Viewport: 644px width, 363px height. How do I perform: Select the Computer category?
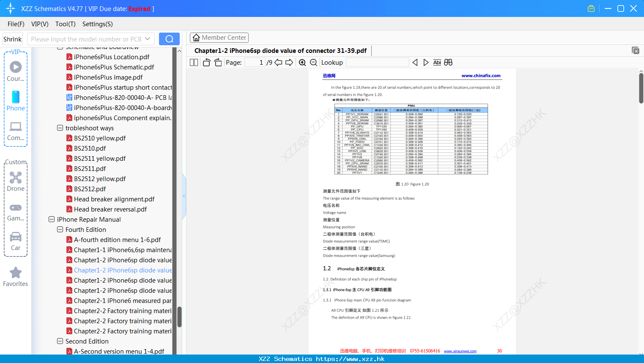pos(16,131)
